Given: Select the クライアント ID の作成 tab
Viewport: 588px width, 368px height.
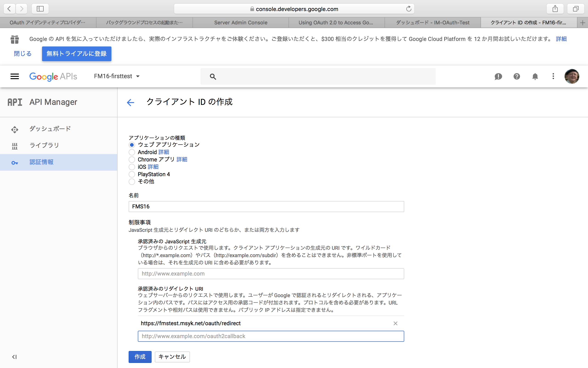Looking at the screenshot, I should (529, 23).
